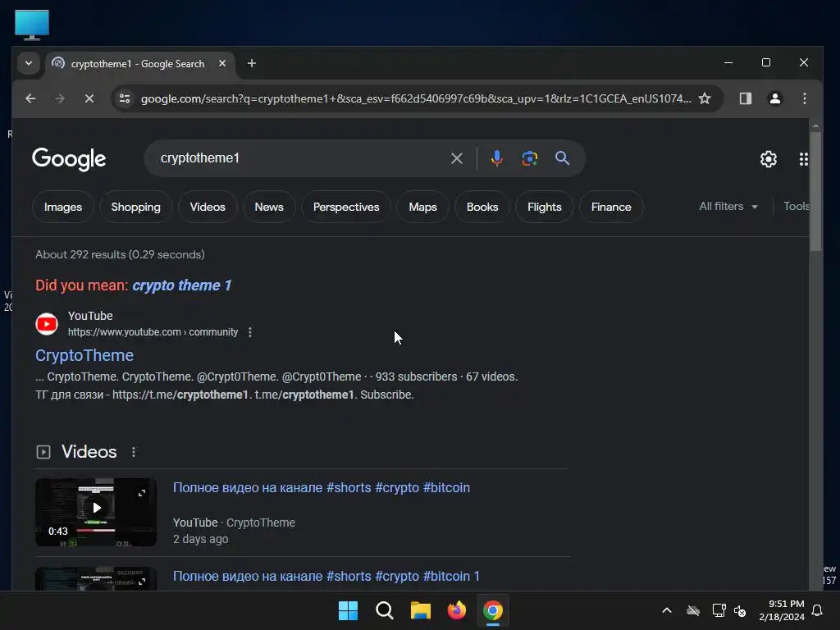Open the Chrome profile icon
Viewport: 840px width, 630px height.
(x=774, y=98)
